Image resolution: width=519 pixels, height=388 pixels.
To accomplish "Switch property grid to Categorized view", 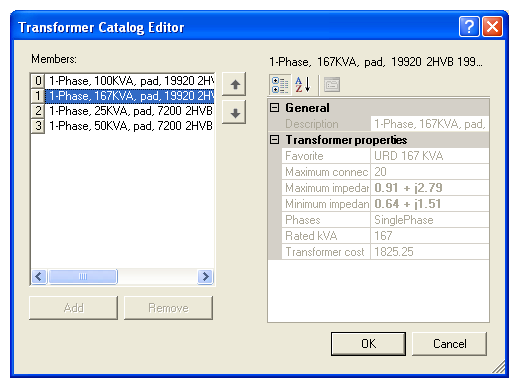I will click(x=280, y=85).
